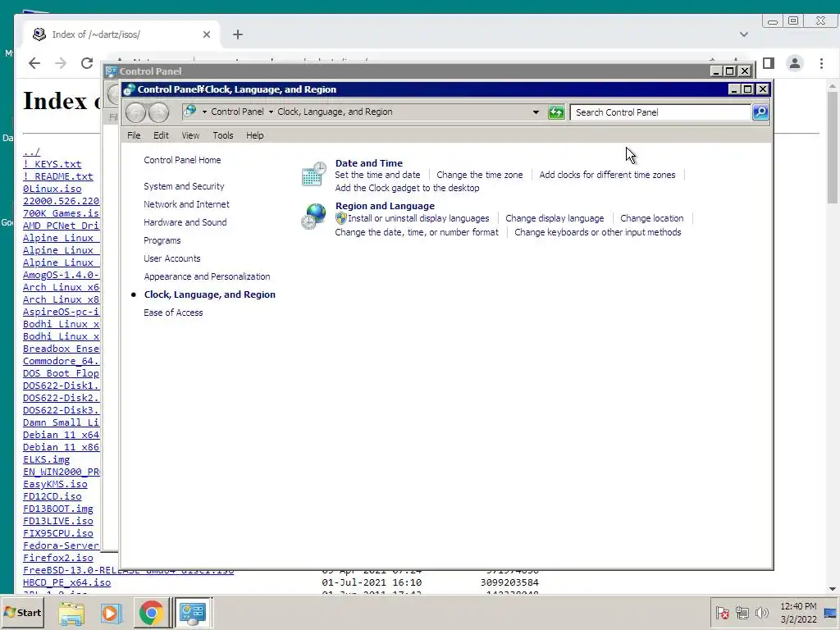Go forward in the Chrome browser
The width and height of the screenshot is (840, 630).
(x=61, y=63)
